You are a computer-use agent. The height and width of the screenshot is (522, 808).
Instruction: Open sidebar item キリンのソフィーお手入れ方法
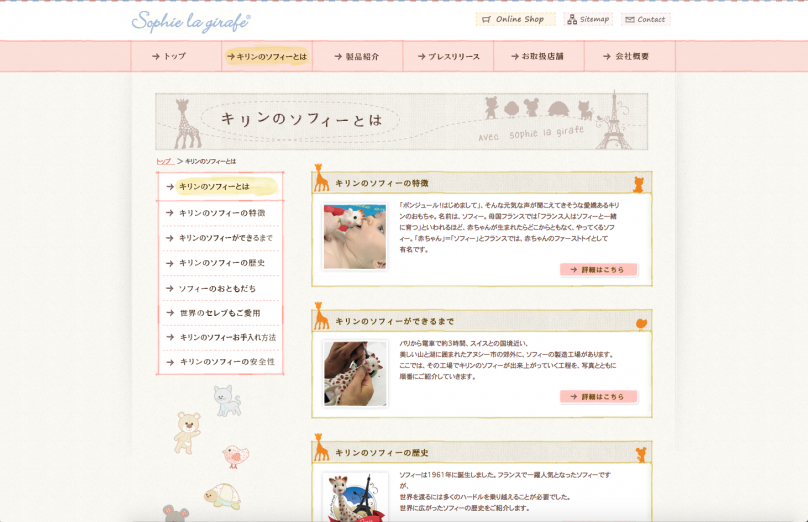(221, 338)
